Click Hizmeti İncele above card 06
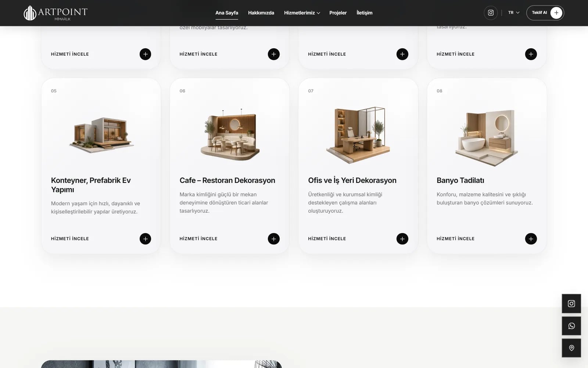Viewport: 588px width, 368px height. click(x=198, y=54)
